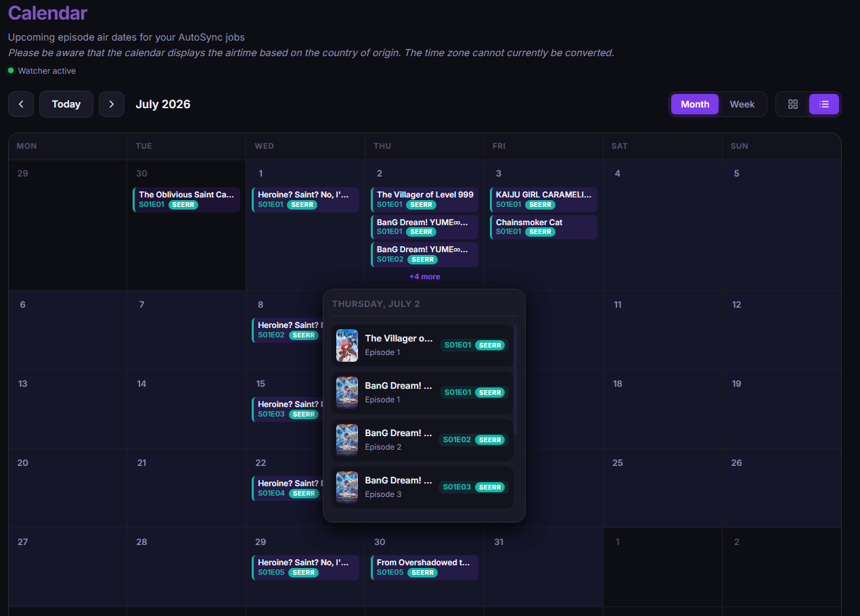Jump to Today

click(66, 104)
